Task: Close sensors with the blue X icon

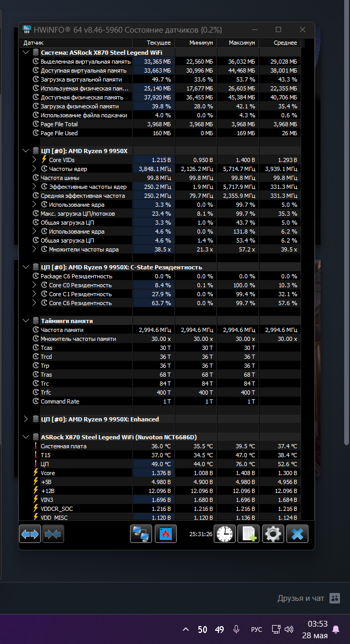Action: (x=297, y=534)
